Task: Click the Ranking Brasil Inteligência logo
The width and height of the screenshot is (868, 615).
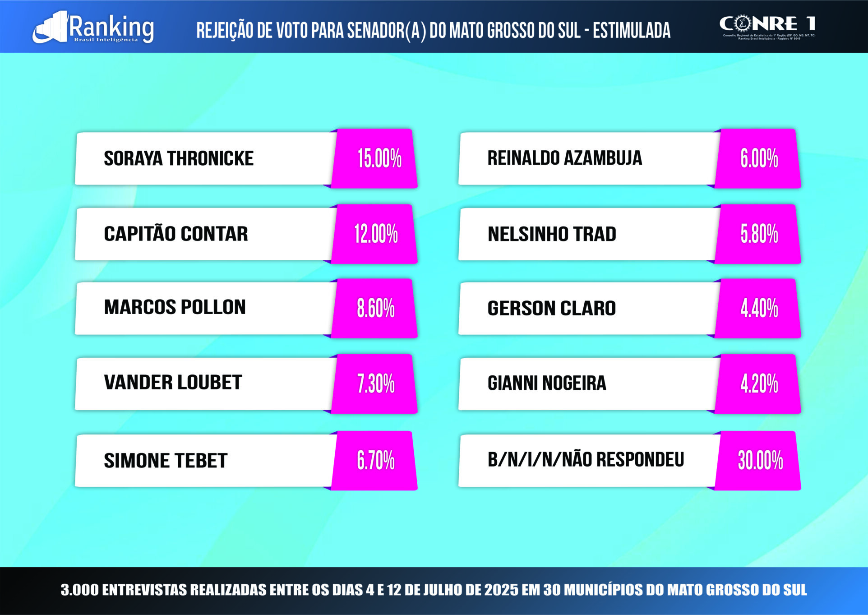Action: (93, 27)
